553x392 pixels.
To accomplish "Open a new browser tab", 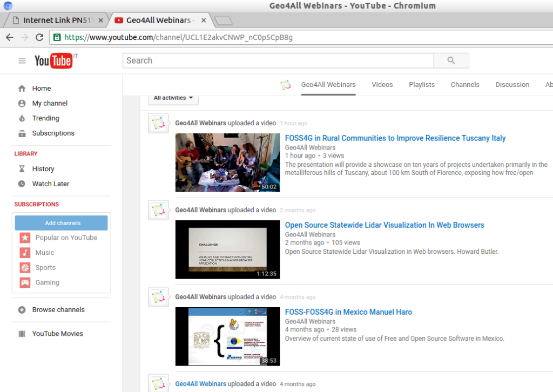I will point(223,21).
